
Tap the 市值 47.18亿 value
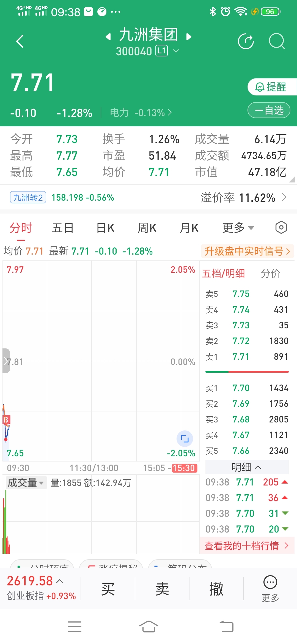pyautogui.click(x=267, y=172)
